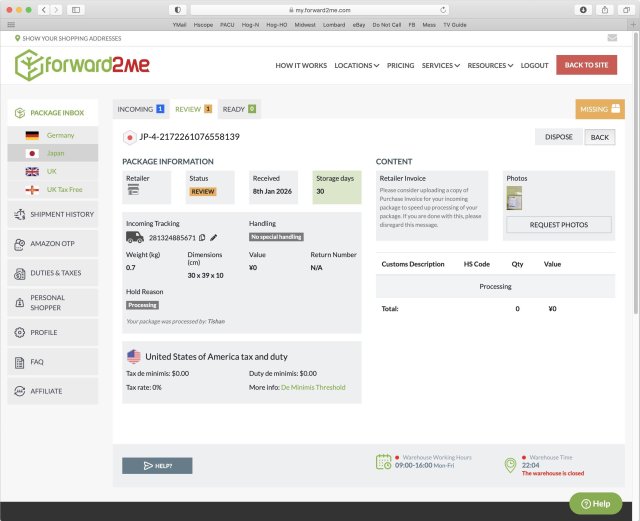640x521 pixels.
Task: Switch to the Incoming tab
Action: click(x=140, y=109)
